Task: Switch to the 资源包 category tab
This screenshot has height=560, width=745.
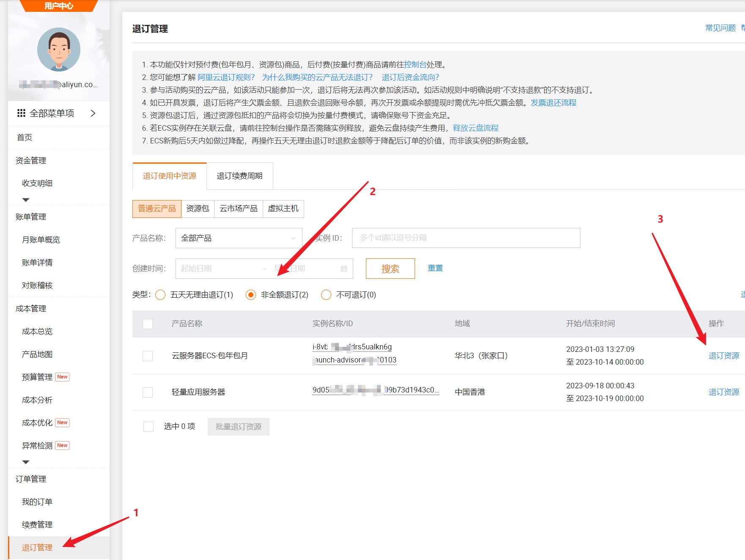Action: click(198, 209)
